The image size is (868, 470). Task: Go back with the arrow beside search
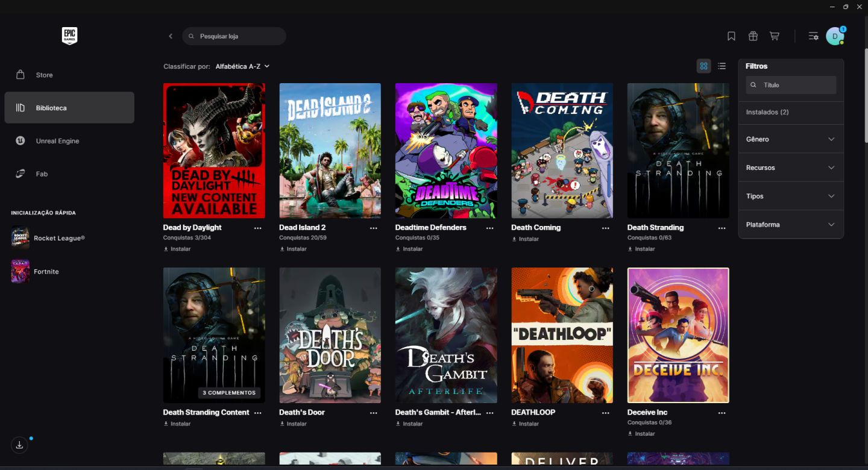coord(171,36)
